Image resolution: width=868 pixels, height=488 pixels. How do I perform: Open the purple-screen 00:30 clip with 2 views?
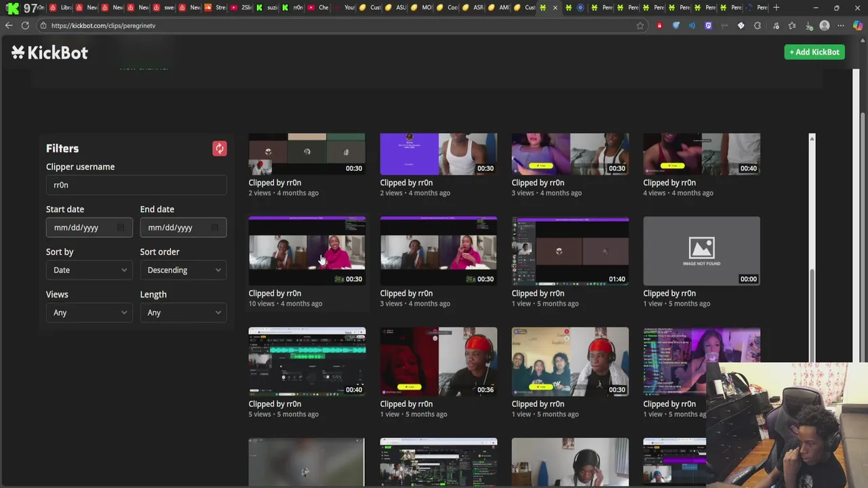click(x=438, y=154)
